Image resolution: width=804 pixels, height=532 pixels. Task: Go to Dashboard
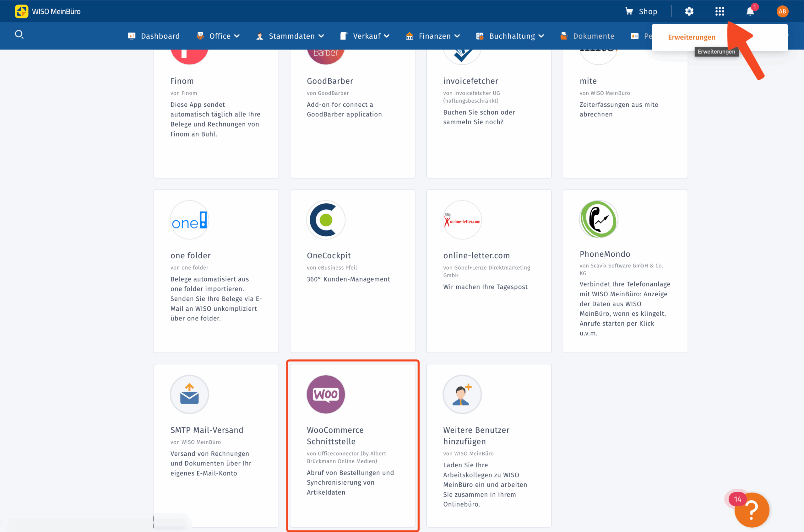(x=154, y=36)
